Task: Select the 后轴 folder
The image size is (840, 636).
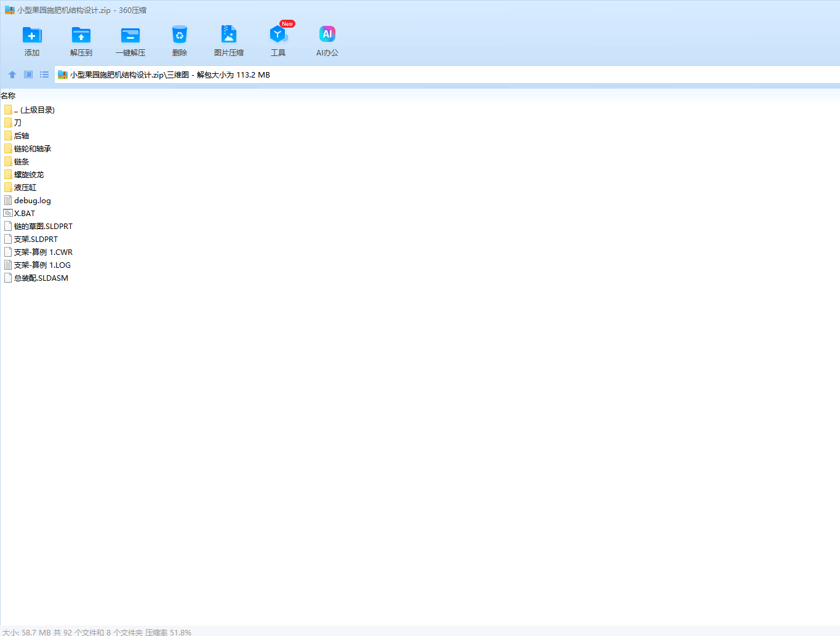Action: tap(17, 136)
